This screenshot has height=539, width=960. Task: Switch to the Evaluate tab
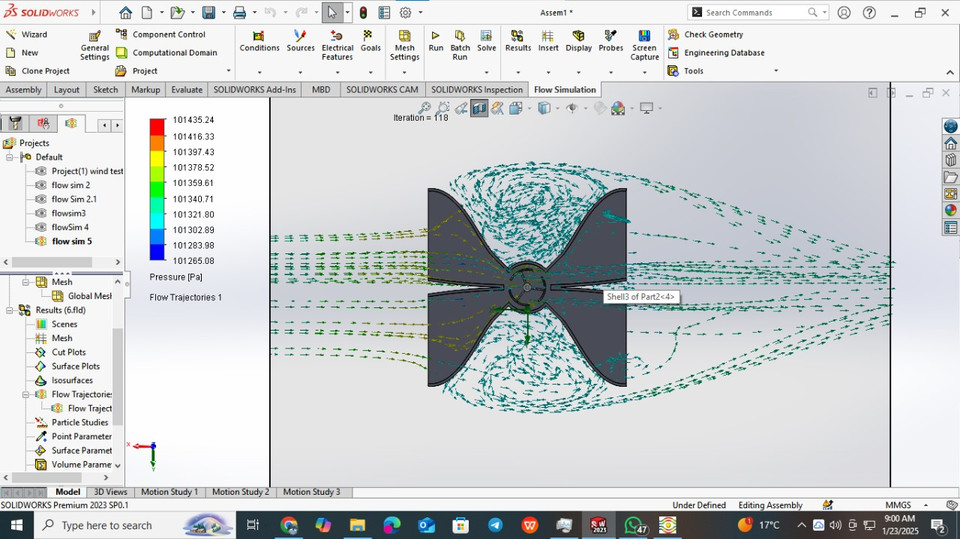click(187, 89)
